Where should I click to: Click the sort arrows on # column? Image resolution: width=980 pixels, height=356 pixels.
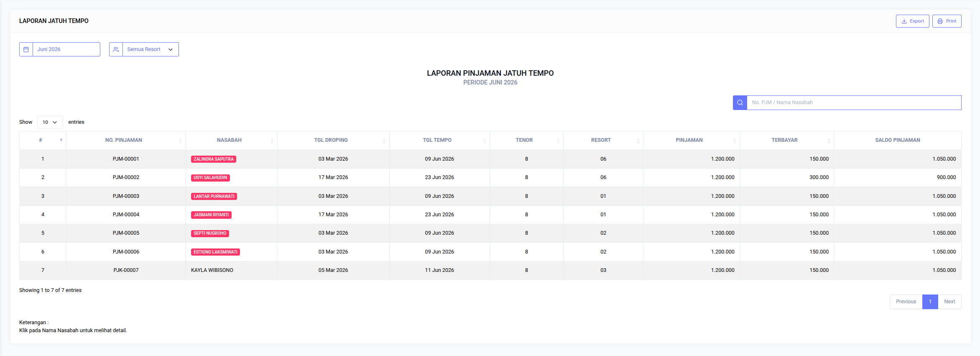pos(61,141)
